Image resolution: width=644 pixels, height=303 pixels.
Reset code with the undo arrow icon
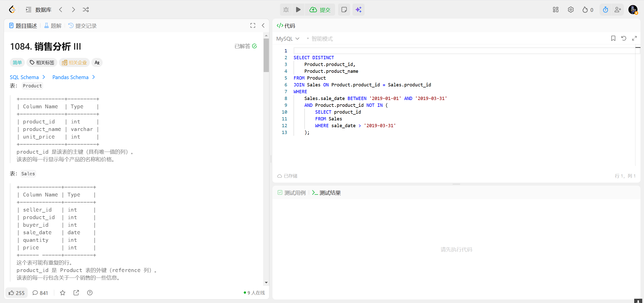coord(624,38)
